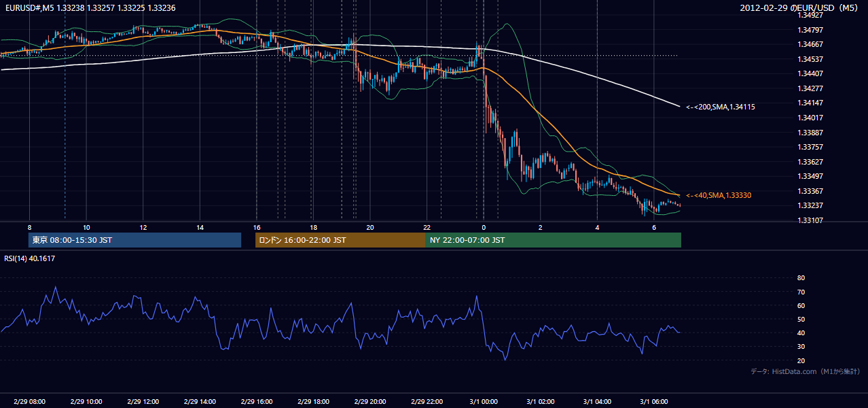
Task: Click the hour 4 tick on price chart axis
Action: point(597,226)
